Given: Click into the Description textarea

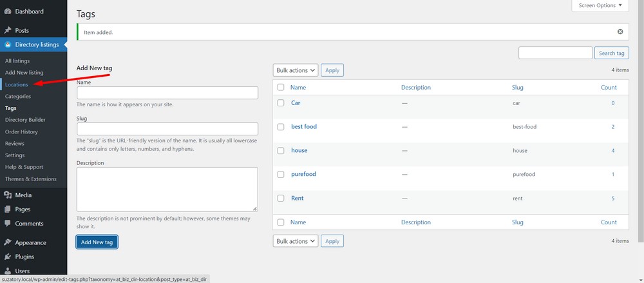Looking at the screenshot, I should [167, 190].
